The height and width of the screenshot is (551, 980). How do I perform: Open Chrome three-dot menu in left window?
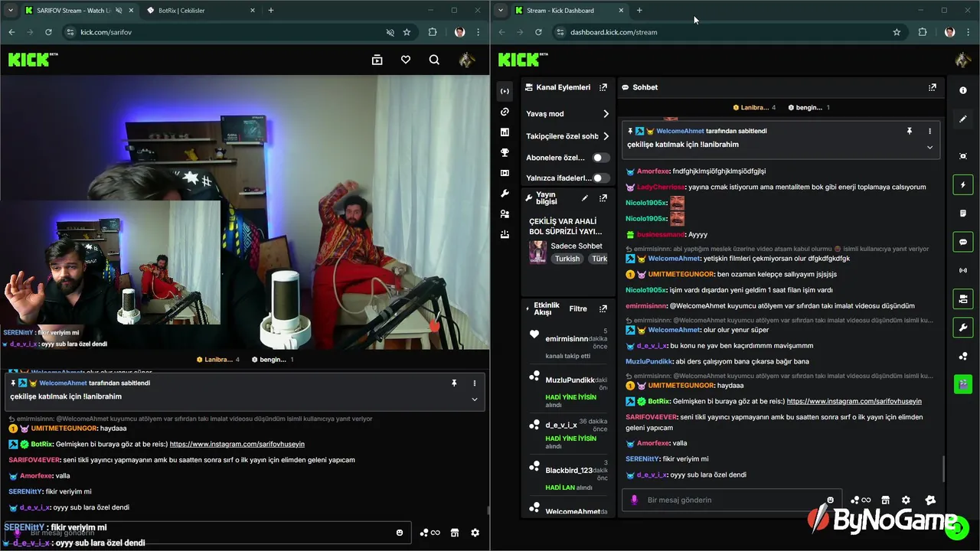click(x=479, y=32)
